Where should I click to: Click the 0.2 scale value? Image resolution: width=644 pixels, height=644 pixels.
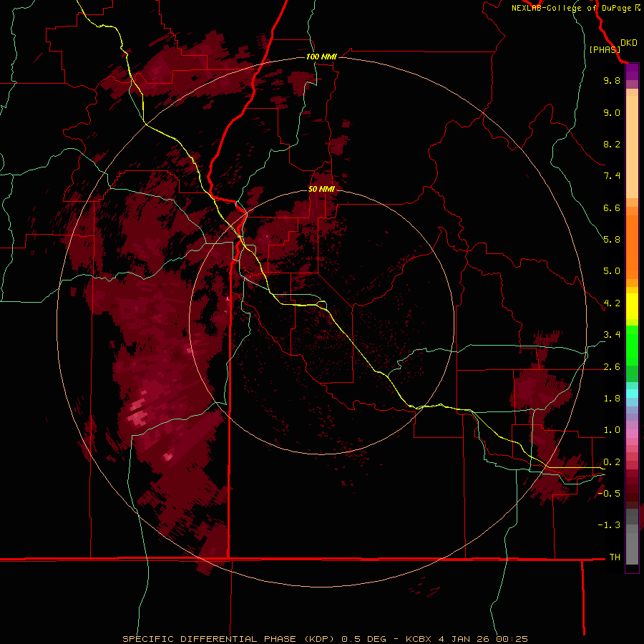coord(612,462)
